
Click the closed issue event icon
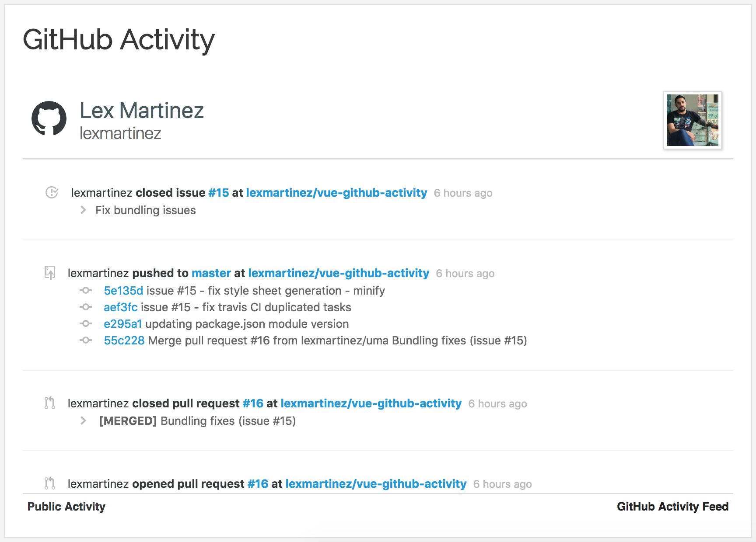point(52,192)
